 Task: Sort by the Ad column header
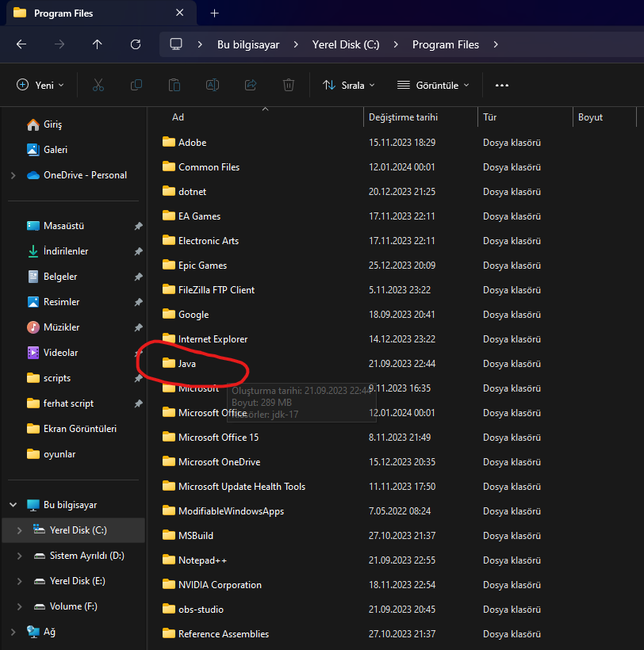pyautogui.click(x=178, y=117)
